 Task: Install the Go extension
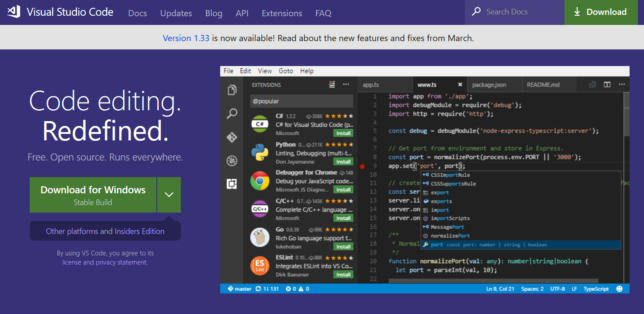(343, 246)
